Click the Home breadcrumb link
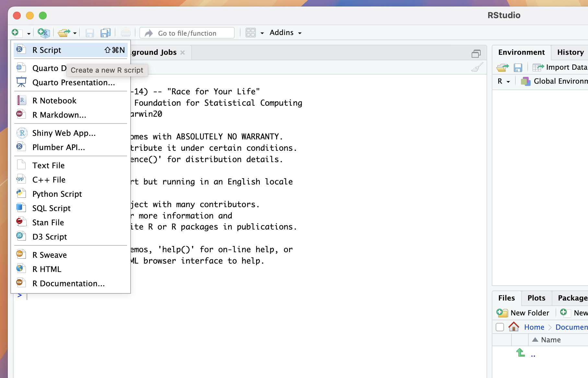 [534, 327]
